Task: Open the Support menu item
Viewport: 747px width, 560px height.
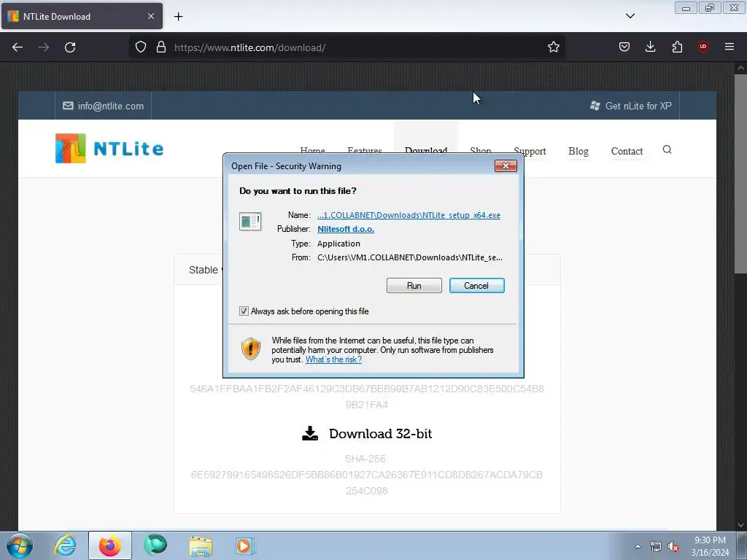Action: click(x=530, y=152)
